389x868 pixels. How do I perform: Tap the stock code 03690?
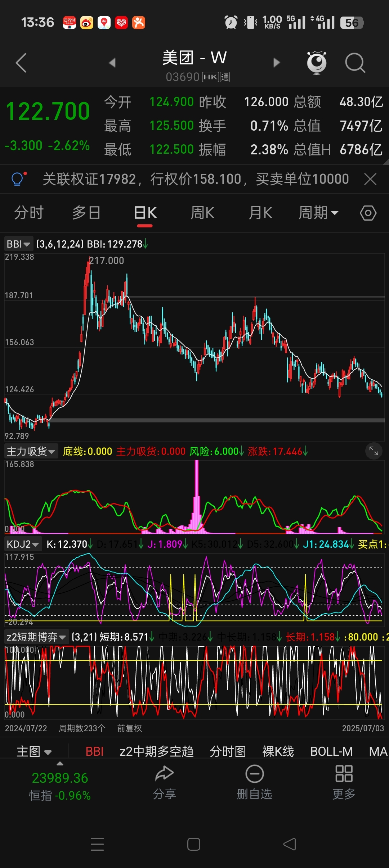tap(183, 77)
